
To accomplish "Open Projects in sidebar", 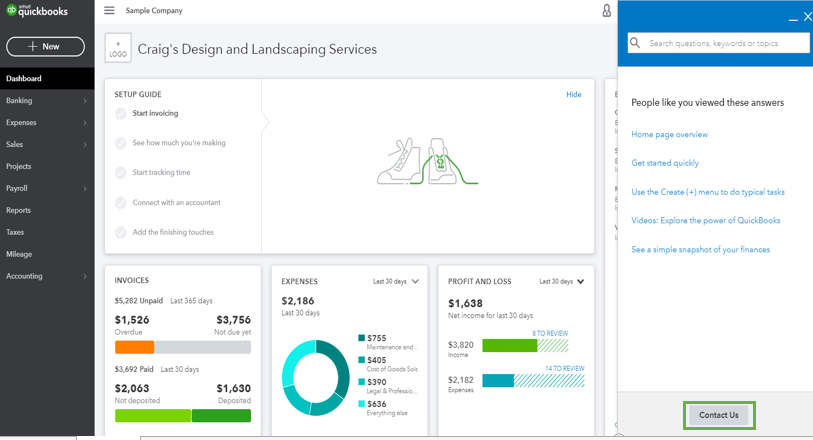I will [x=19, y=166].
